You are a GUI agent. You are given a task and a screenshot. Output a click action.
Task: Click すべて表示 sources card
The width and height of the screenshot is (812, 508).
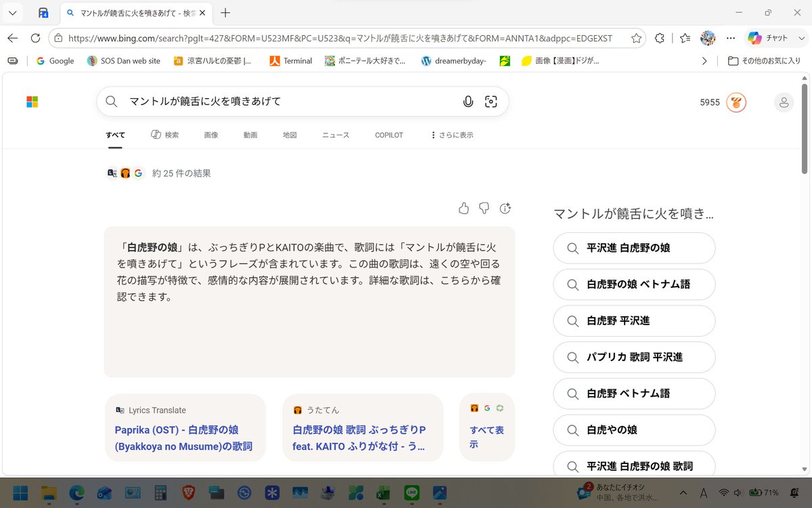click(487, 427)
